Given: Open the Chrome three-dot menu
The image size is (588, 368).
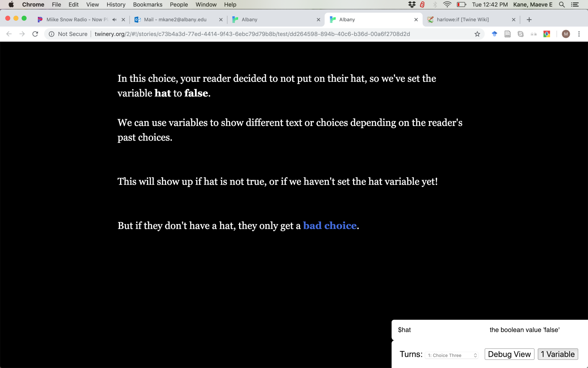Looking at the screenshot, I should coord(579,34).
